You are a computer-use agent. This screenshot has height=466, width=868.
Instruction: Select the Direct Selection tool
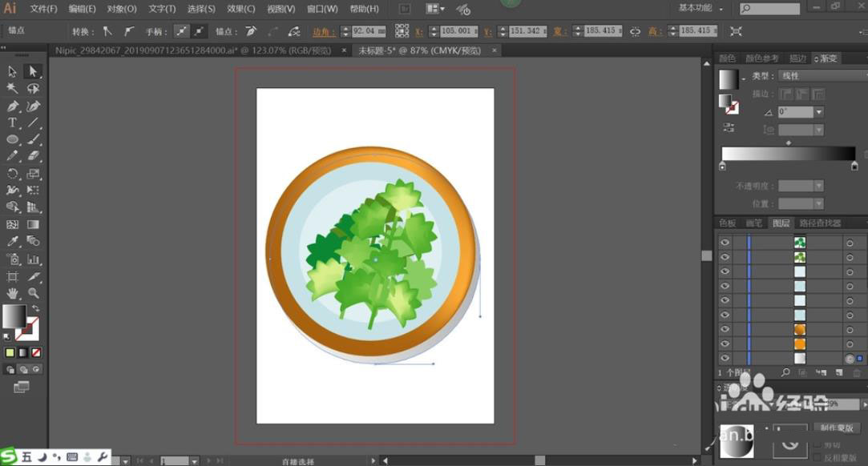(x=33, y=71)
